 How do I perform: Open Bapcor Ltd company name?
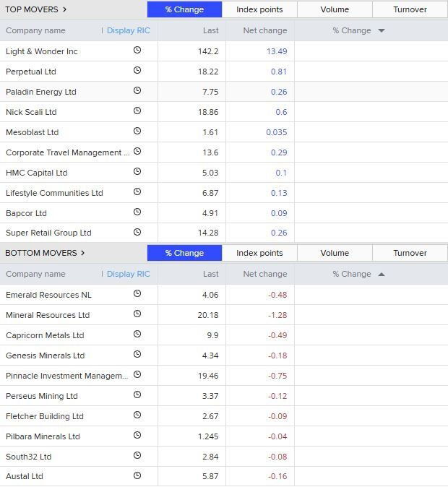(26, 213)
